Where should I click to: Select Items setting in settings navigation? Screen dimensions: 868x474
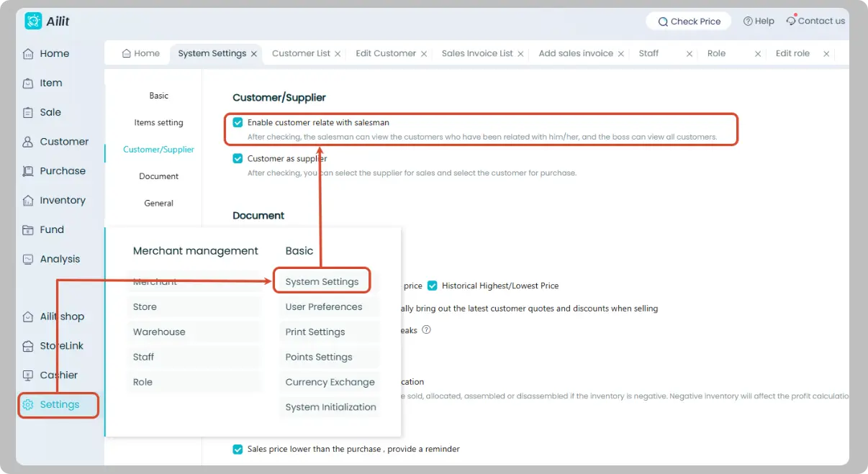tap(159, 122)
